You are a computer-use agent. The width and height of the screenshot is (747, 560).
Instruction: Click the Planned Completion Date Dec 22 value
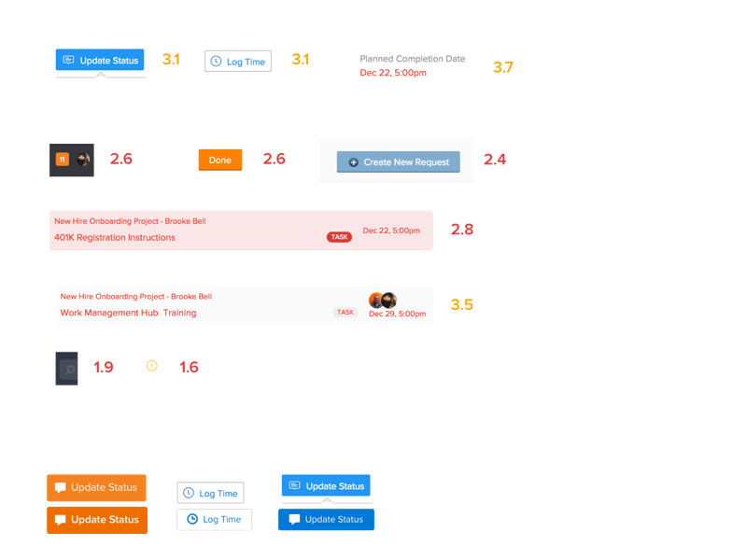click(393, 73)
